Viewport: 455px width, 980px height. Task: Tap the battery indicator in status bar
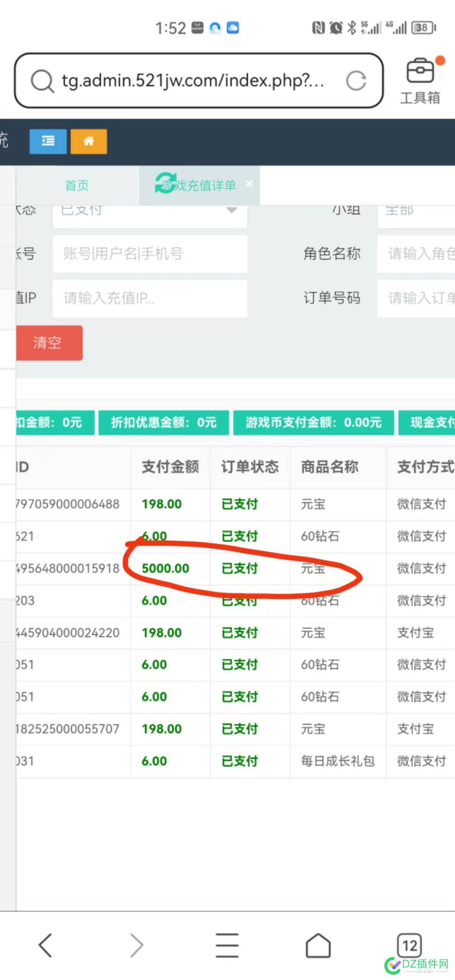424,28
